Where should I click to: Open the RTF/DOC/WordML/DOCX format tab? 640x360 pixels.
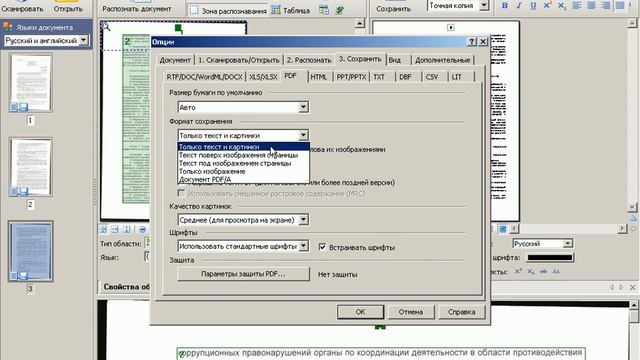click(204, 77)
